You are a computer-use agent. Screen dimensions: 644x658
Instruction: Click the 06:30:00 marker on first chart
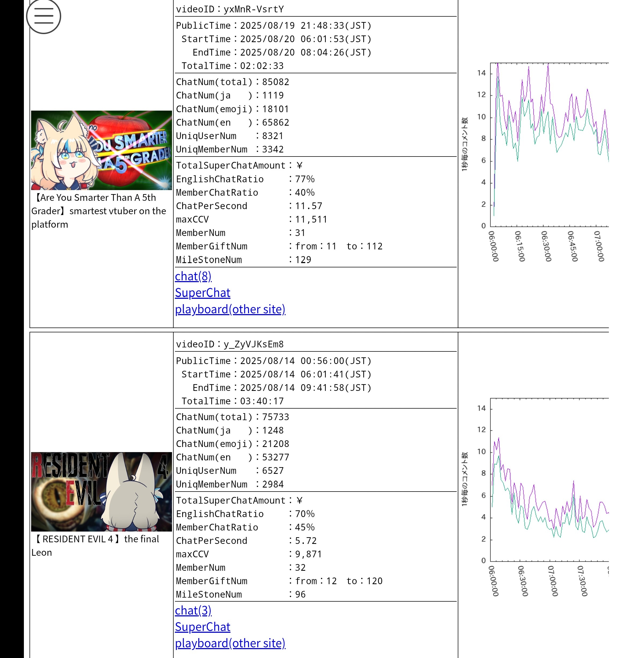pyautogui.click(x=546, y=246)
